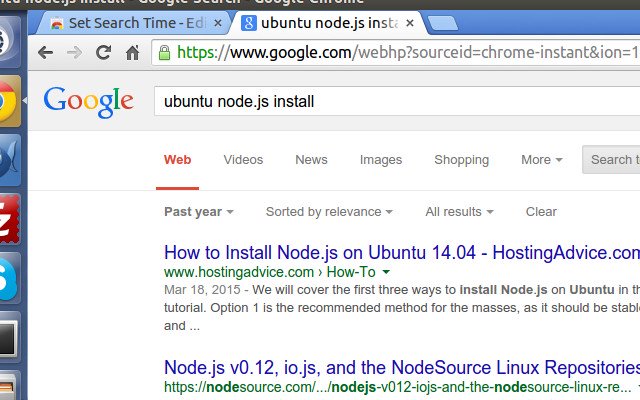This screenshot has height=400, width=640.
Task: Open the home page via house icon
Action: [132, 53]
